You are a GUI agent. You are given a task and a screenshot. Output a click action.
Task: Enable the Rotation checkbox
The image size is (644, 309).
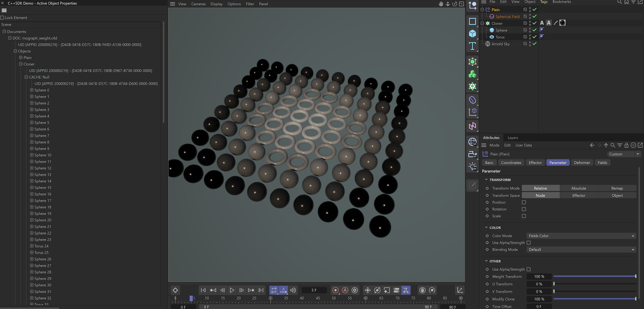coord(524,209)
